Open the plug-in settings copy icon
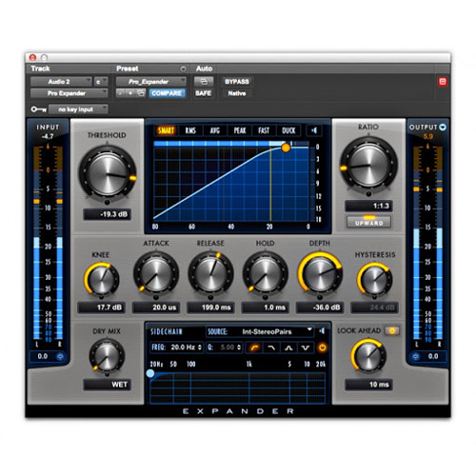Image resolution: width=476 pixels, height=476 pixels. (x=141, y=93)
